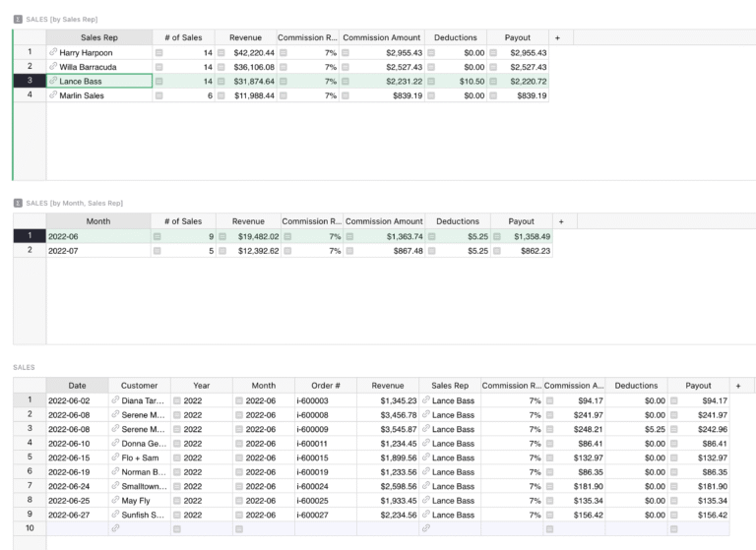Click the 2022-06-02 date cell

coord(77,400)
